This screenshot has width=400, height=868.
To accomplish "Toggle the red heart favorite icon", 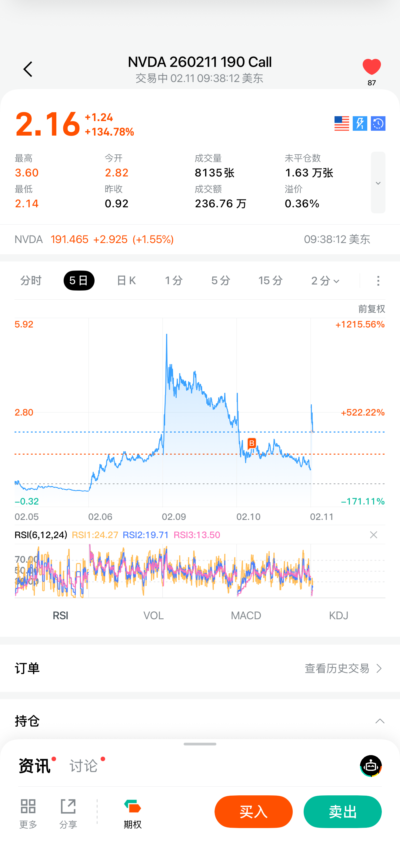I will (371, 67).
